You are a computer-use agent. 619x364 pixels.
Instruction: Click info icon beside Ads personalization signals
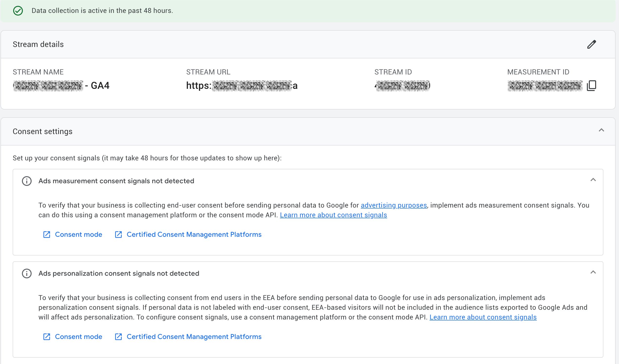(27, 273)
